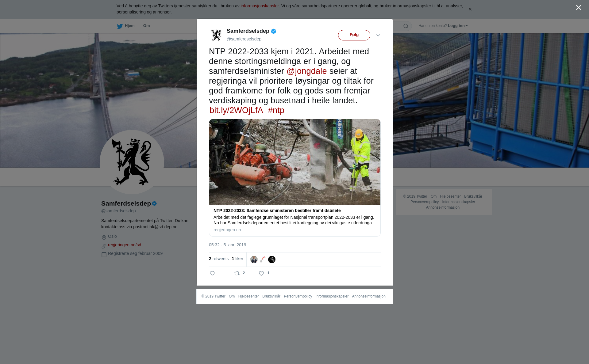Open the third dark liker avatar
This screenshot has width=589, height=364.
coord(272,260)
